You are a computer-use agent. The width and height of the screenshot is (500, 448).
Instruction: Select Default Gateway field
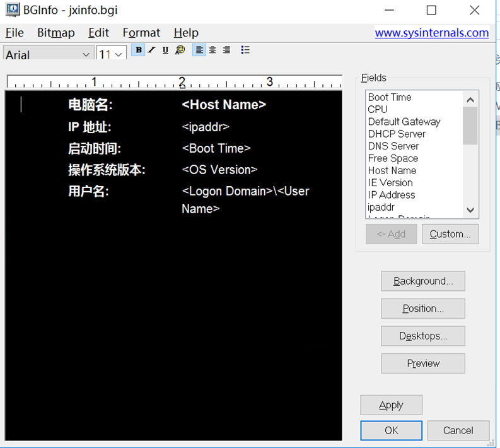(x=404, y=122)
